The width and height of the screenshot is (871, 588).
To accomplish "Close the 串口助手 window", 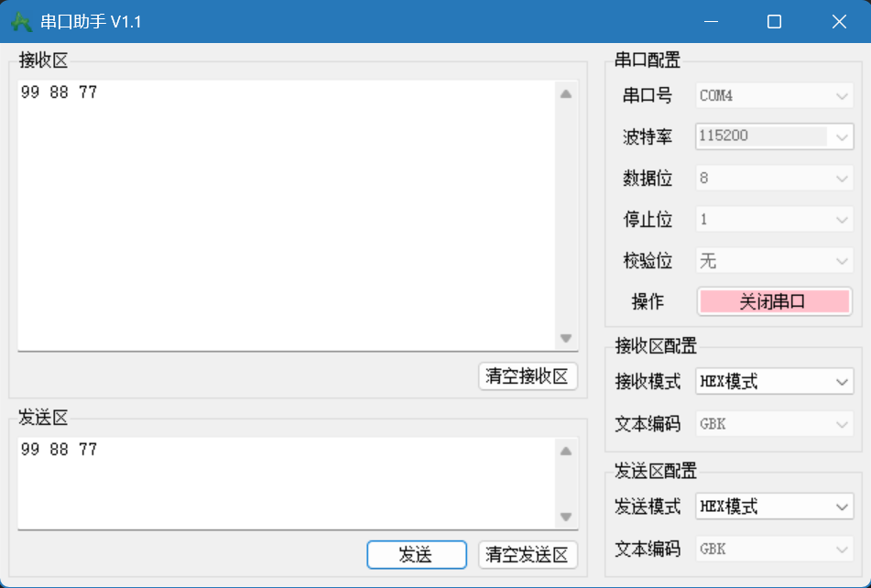I will coord(839,22).
